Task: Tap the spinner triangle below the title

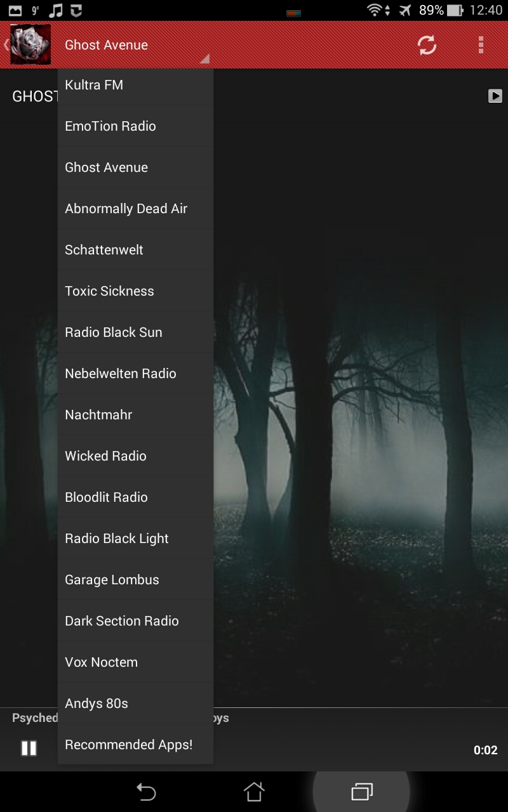Action: point(204,58)
